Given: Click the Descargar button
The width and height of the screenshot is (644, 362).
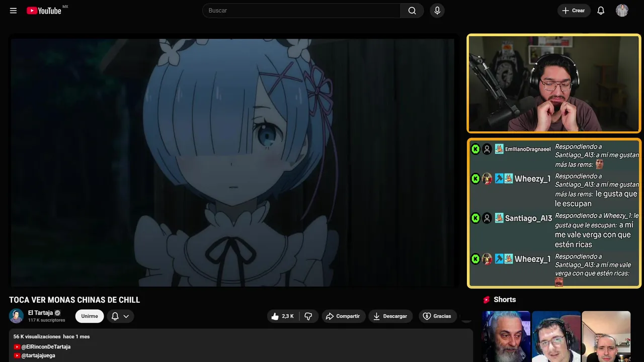Looking at the screenshot, I should pos(390,316).
